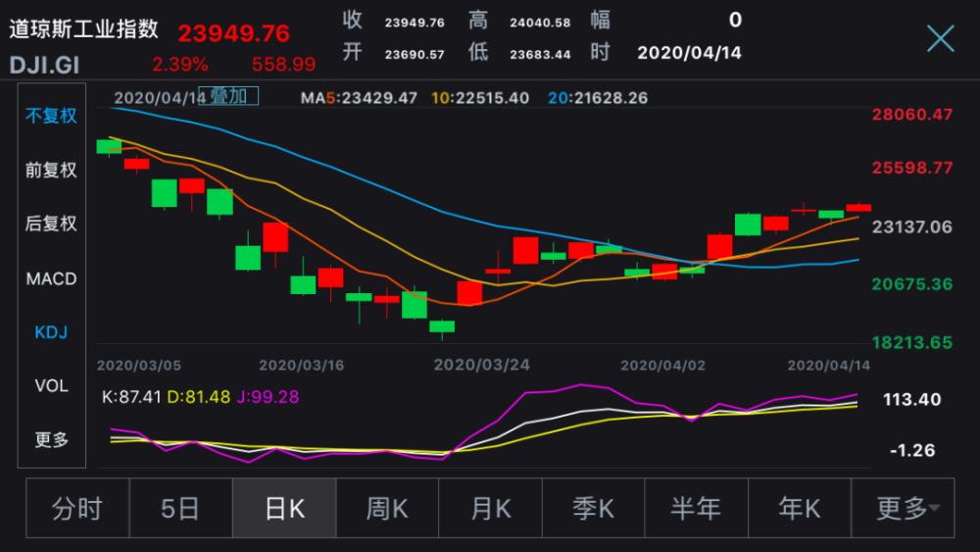The image size is (980, 552).
Task: Click the 558.99 point change value
Action: 284,65
